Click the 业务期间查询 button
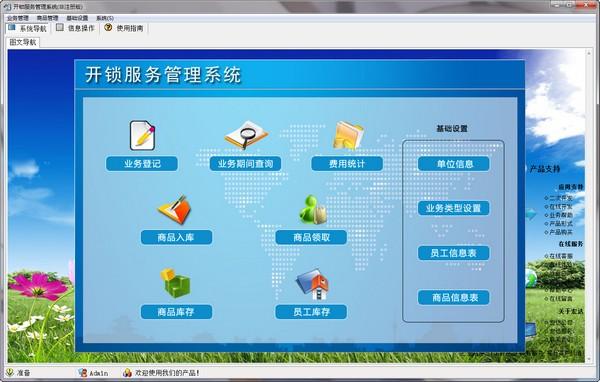This screenshot has height=382, width=600. click(x=246, y=164)
